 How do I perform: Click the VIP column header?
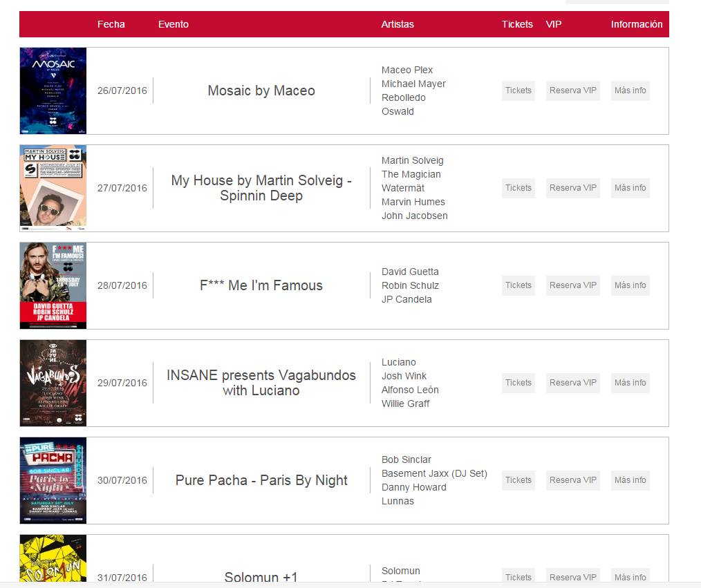pos(554,24)
